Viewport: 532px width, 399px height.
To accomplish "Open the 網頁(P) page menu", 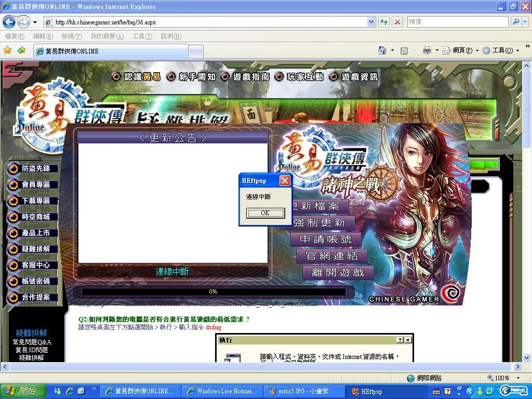I will [460, 50].
